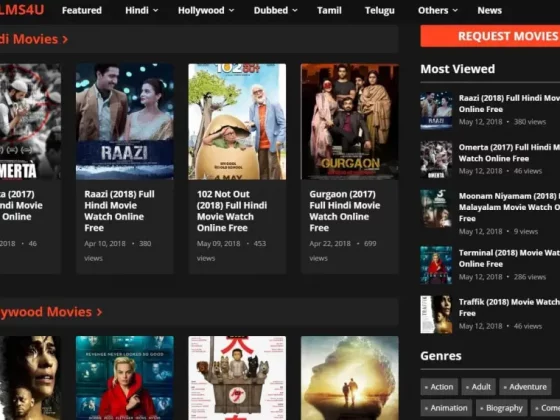
Task: Open the 102 Not Out movie poster
Action: coord(237,121)
